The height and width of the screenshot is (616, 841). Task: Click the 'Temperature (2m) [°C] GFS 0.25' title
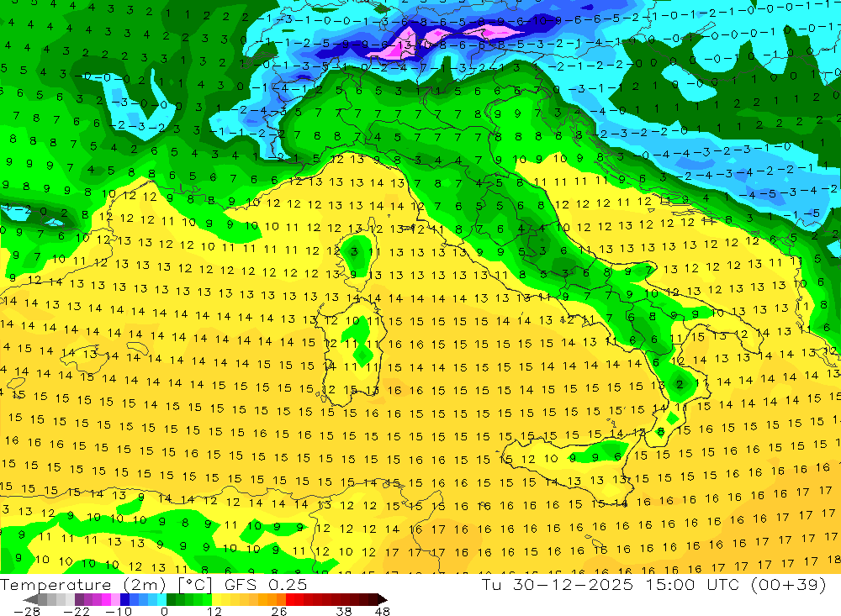pos(153,584)
